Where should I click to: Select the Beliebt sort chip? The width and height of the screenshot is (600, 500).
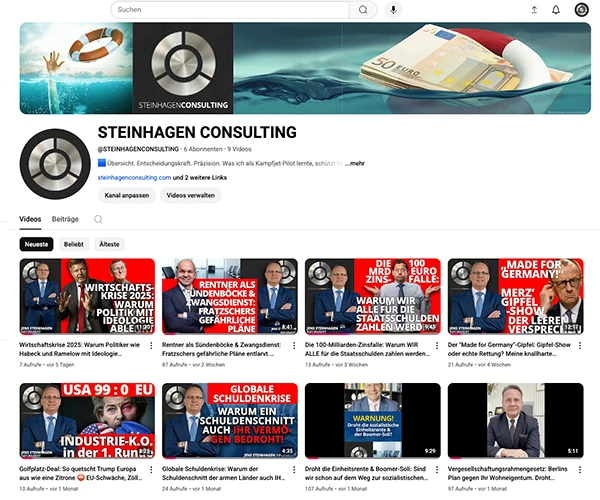pos(73,244)
